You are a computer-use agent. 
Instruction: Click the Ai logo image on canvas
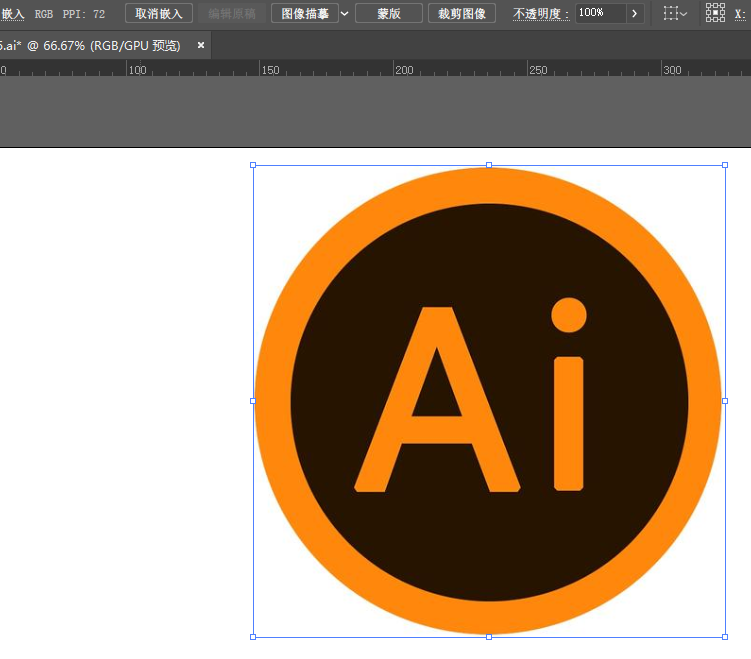click(488, 401)
